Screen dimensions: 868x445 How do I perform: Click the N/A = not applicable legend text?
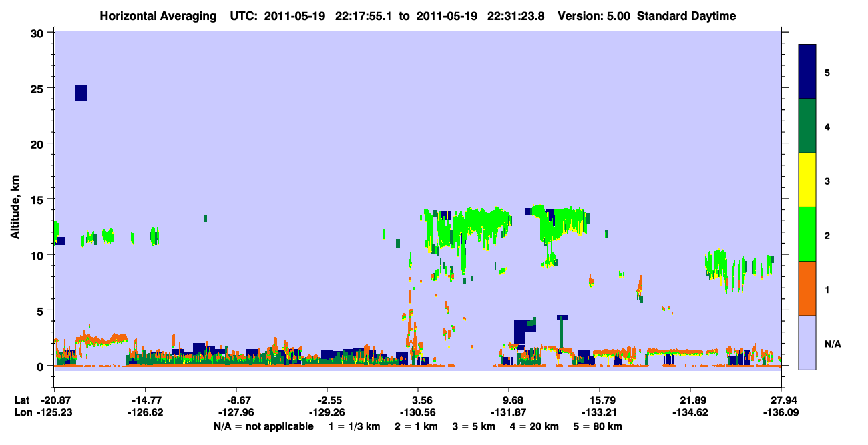pyautogui.click(x=263, y=426)
